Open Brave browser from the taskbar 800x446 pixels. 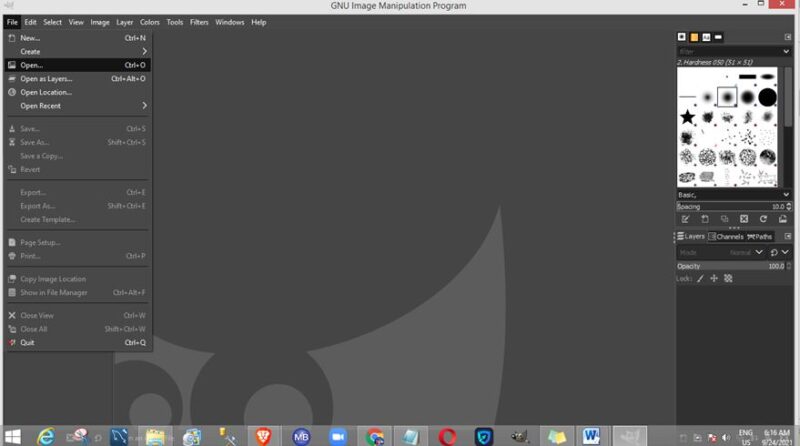[263, 436]
